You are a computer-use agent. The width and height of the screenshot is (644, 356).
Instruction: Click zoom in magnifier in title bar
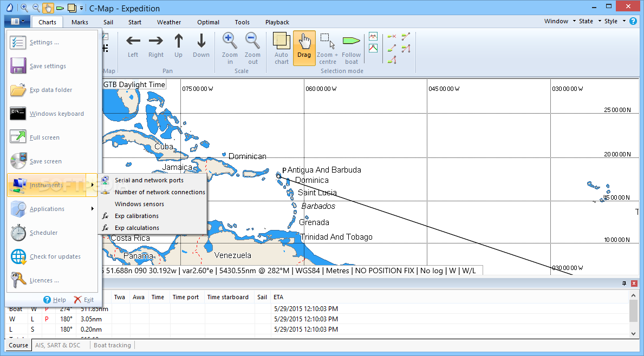[24, 8]
